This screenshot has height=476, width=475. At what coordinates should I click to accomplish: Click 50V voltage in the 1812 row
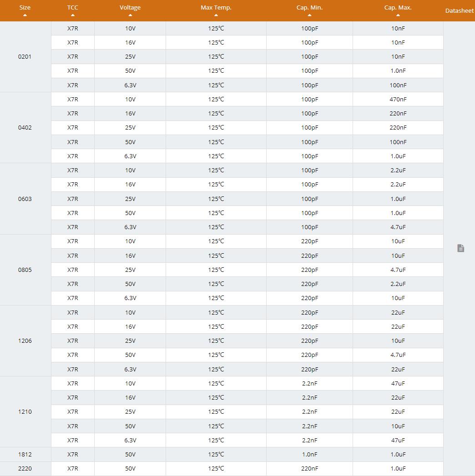pyautogui.click(x=130, y=455)
